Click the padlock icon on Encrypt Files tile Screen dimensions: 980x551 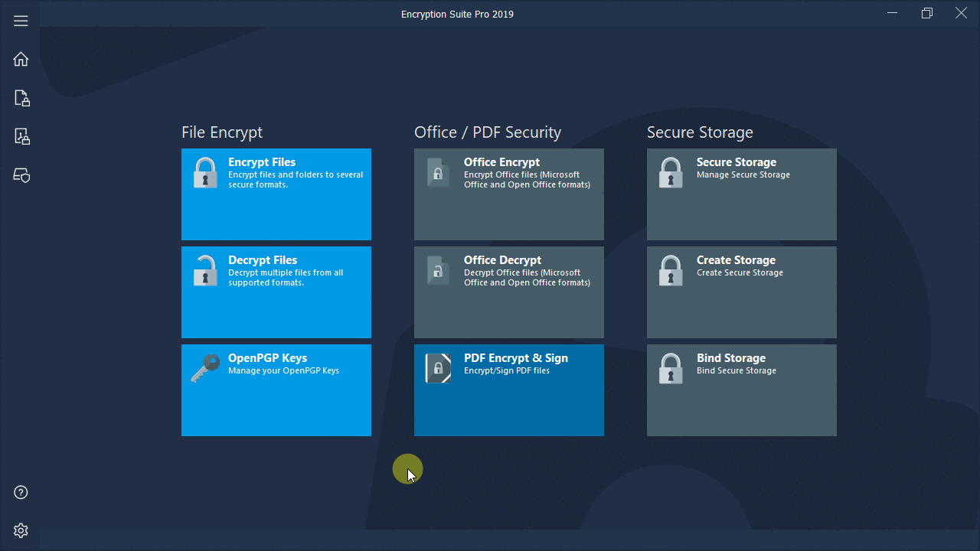click(x=205, y=172)
